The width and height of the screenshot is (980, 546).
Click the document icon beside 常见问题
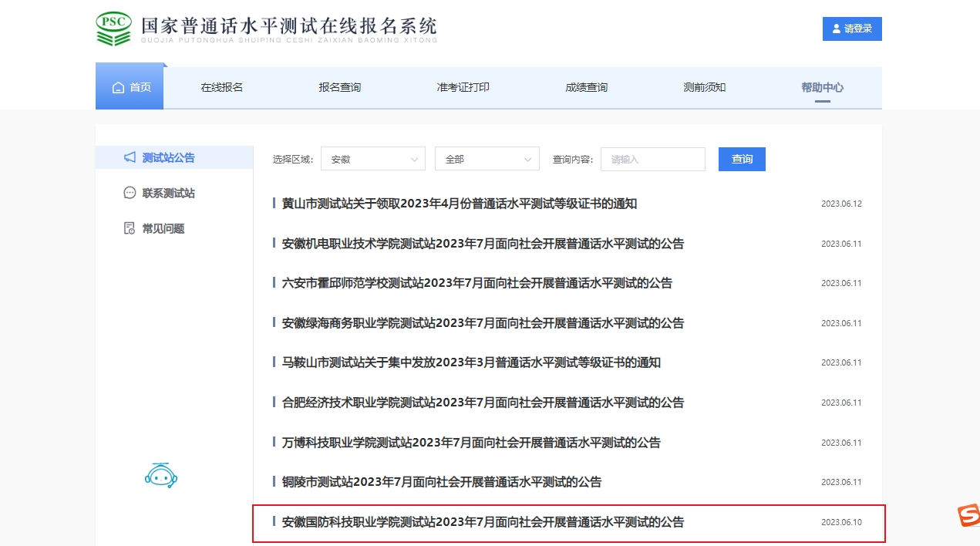click(130, 228)
